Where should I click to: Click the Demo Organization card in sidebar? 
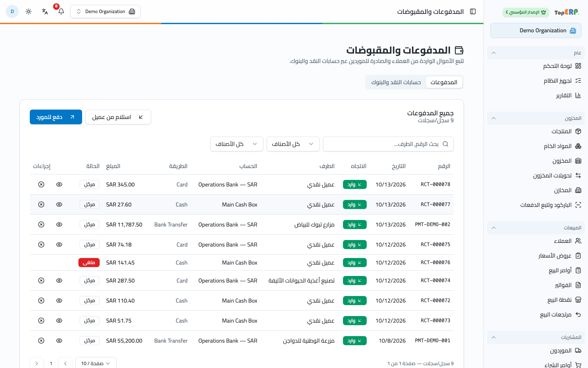point(536,31)
